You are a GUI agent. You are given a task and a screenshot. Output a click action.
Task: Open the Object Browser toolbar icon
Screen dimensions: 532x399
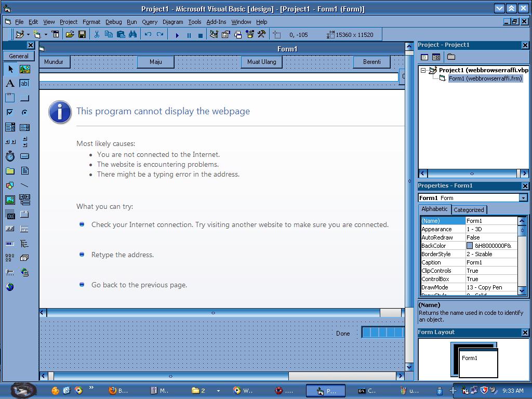(250, 34)
